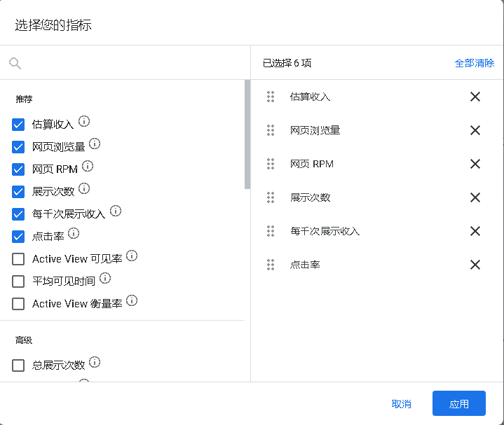The image size is (504, 425).
Task: Tick the 总展示次数 checkbox
Action: [18, 365]
